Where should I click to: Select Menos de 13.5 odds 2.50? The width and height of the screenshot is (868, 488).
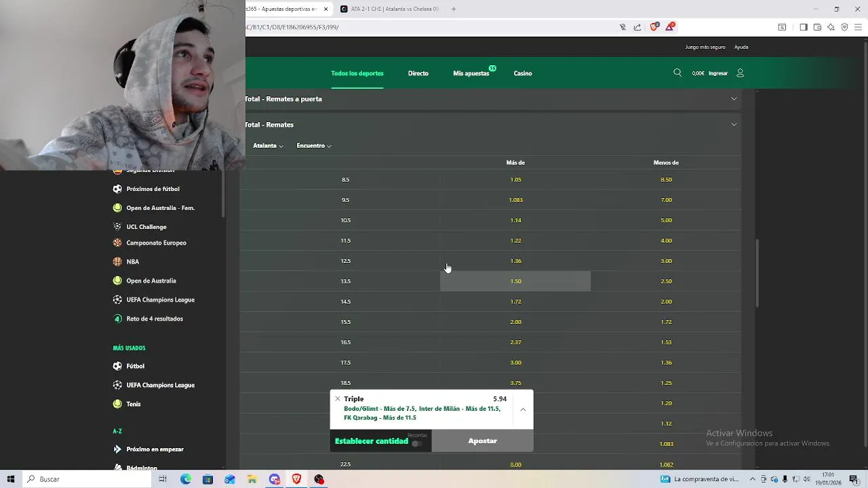click(x=666, y=281)
